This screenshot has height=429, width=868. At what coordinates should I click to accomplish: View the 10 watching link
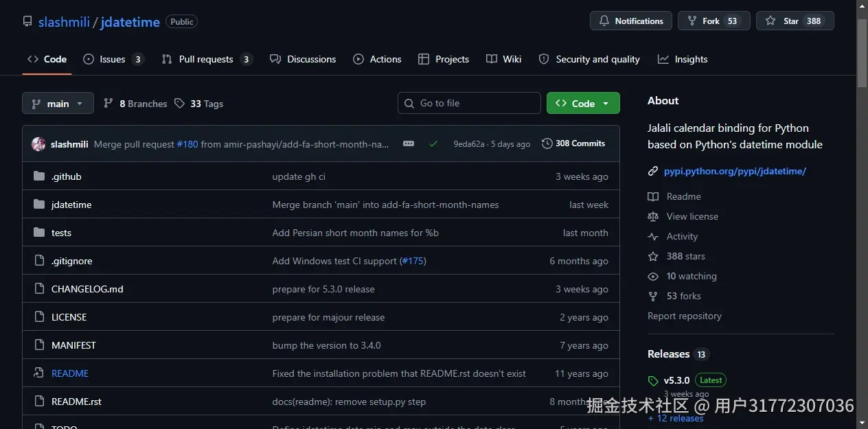tap(692, 276)
